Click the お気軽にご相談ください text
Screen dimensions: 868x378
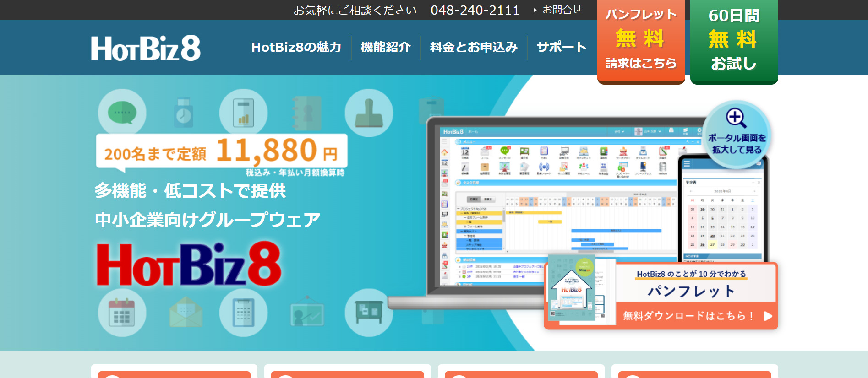point(355,10)
